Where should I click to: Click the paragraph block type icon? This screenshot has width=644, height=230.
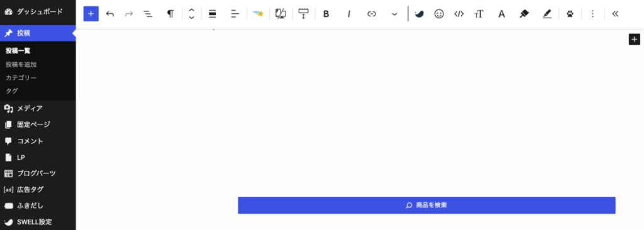[x=170, y=14]
